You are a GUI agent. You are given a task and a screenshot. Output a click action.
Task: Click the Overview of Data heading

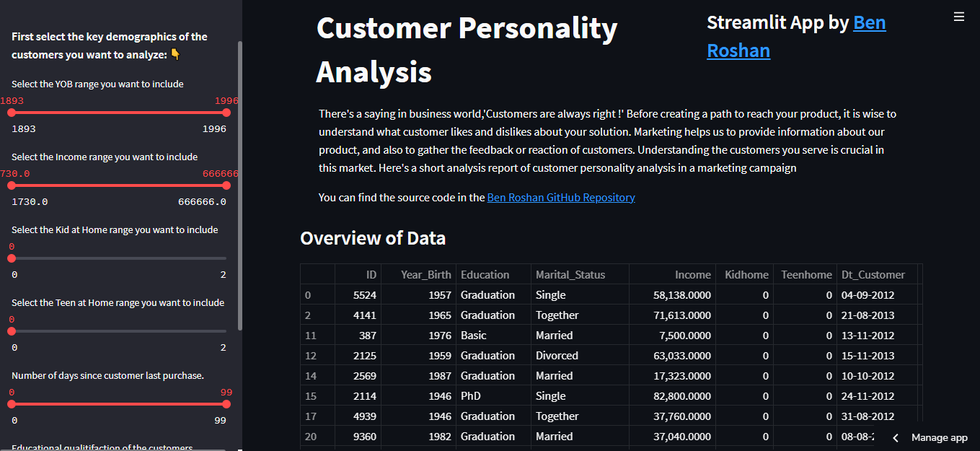373,238
